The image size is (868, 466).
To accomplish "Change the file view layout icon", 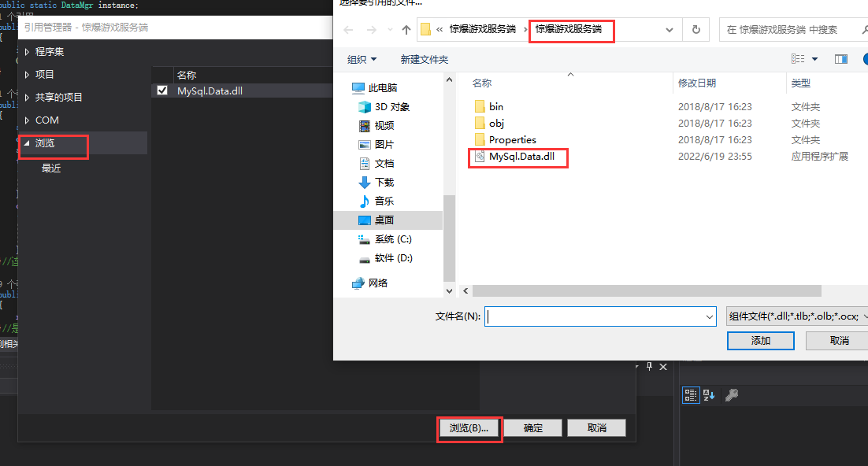I will 798,59.
